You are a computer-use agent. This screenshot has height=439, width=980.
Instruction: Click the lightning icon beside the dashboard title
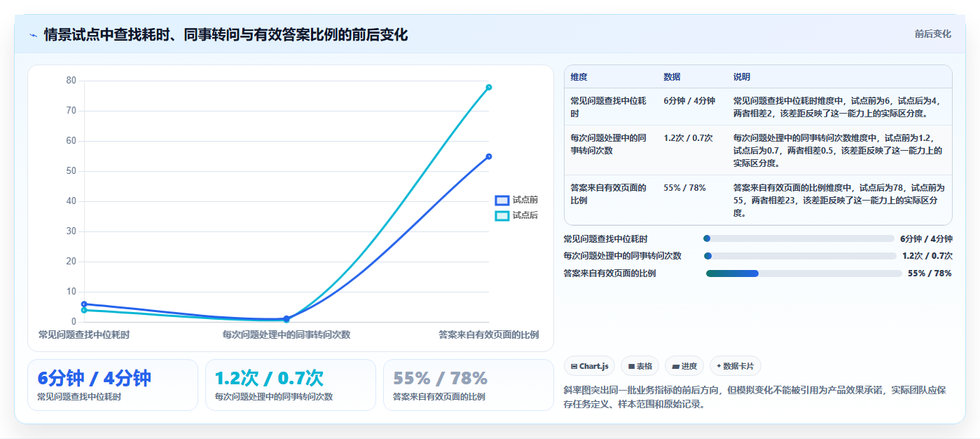[x=34, y=35]
